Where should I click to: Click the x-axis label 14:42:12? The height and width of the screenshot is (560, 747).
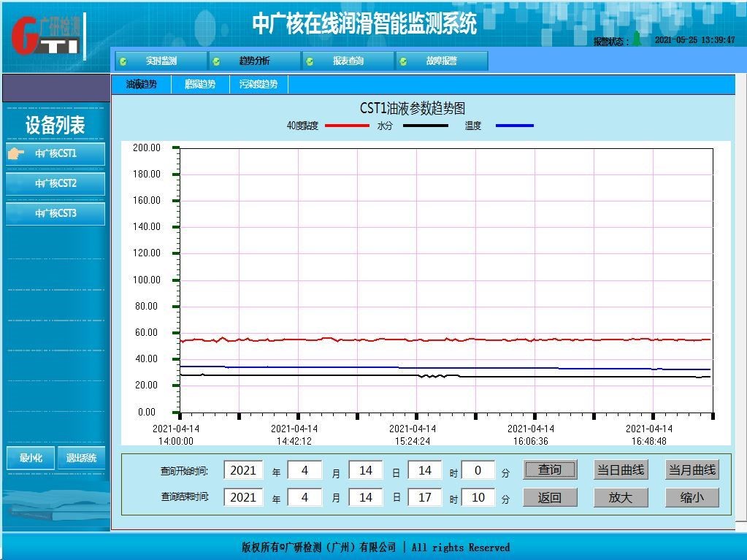tap(294, 442)
